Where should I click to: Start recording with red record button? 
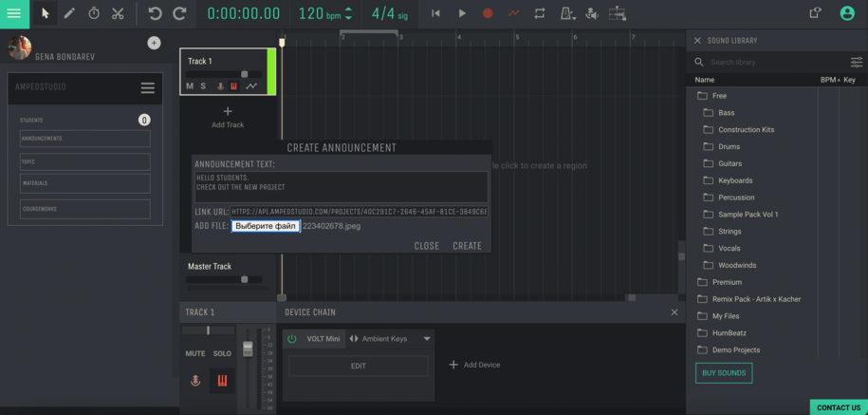coord(488,13)
